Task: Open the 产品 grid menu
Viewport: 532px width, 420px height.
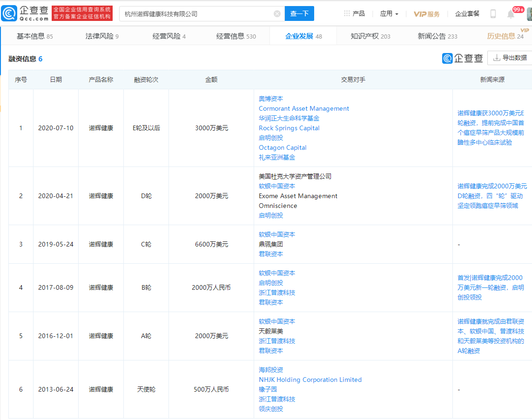Action: [x=354, y=13]
